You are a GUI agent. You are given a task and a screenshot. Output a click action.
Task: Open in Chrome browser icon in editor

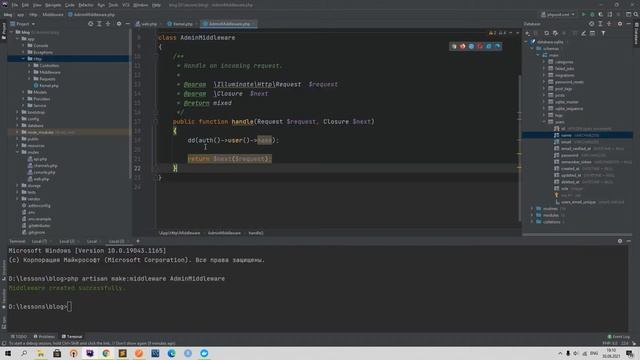(454, 46)
